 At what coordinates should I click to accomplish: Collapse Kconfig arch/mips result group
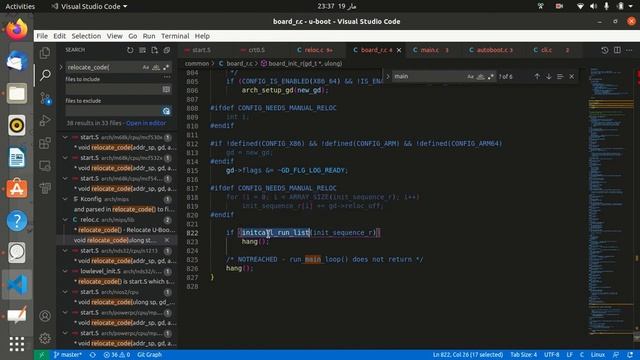click(x=65, y=199)
